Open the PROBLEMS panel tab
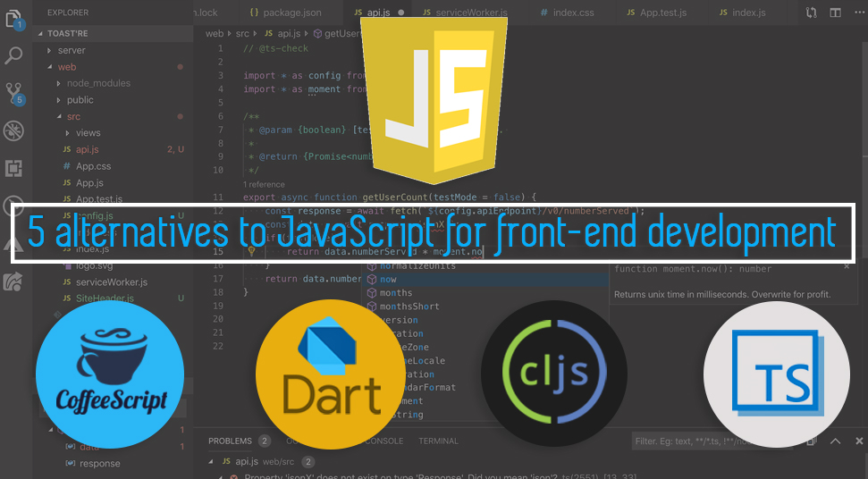 tap(230, 441)
